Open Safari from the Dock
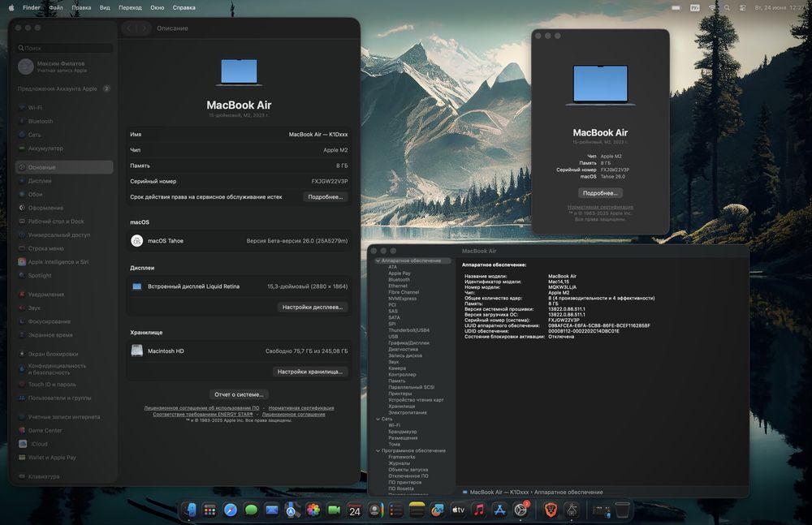 click(231, 510)
